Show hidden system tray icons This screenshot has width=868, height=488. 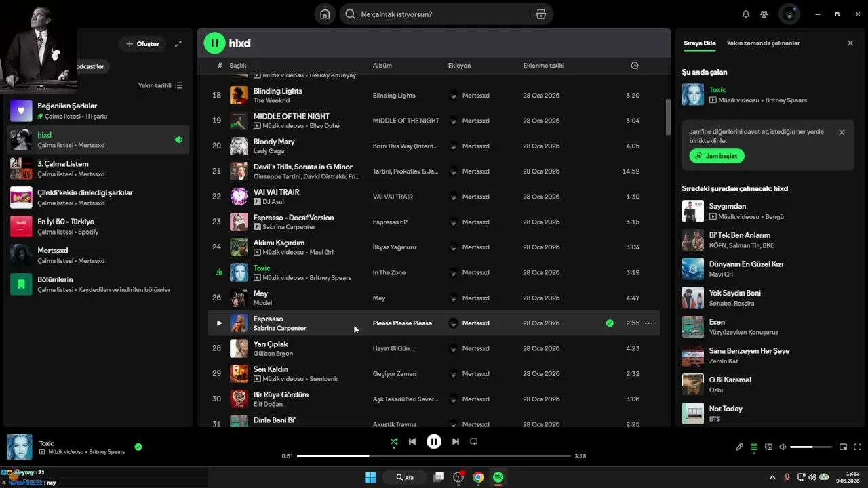[x=772, y=477]
